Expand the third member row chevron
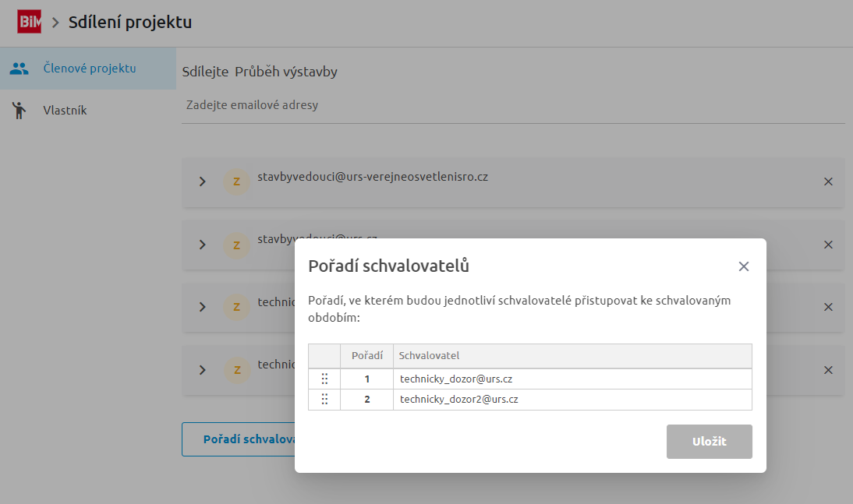Screen dimensions: 853x504 pyautogui.click(x=203, y=307)
